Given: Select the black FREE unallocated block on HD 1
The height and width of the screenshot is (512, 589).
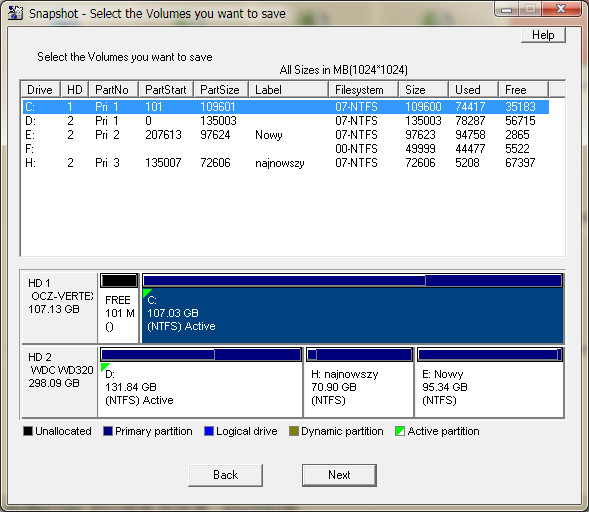Looking at the screenshot, I should (119, 281).
